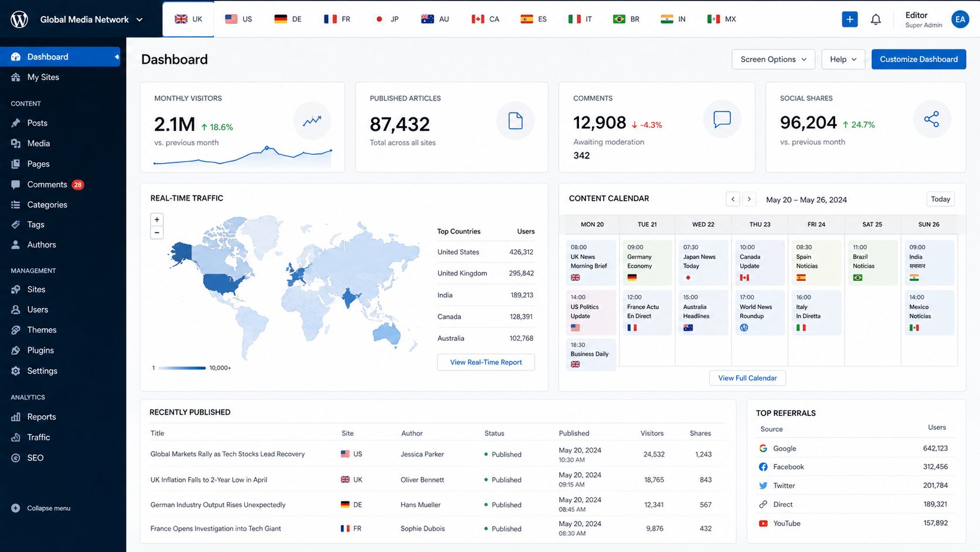Click View Full Calendar button
Viewport: 980px width, 552px height.
(x=747, y=378)
